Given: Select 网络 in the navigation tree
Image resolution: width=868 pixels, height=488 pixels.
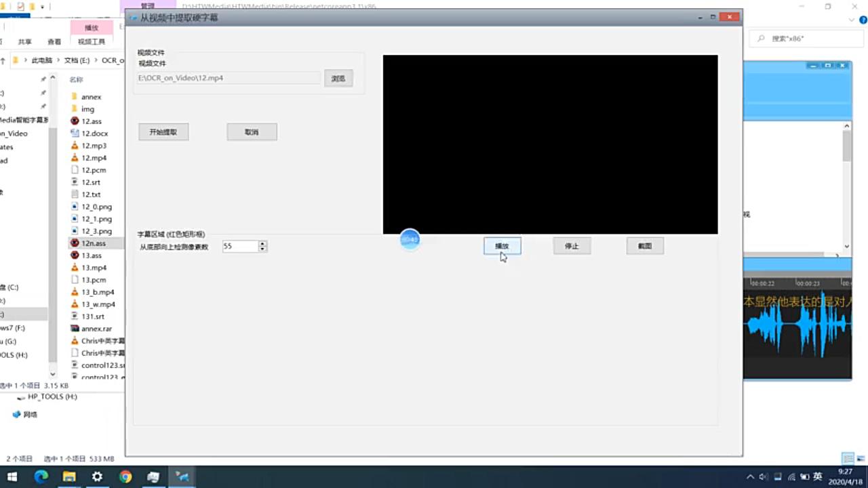Looking at the screenshot, I should [25, 414].
